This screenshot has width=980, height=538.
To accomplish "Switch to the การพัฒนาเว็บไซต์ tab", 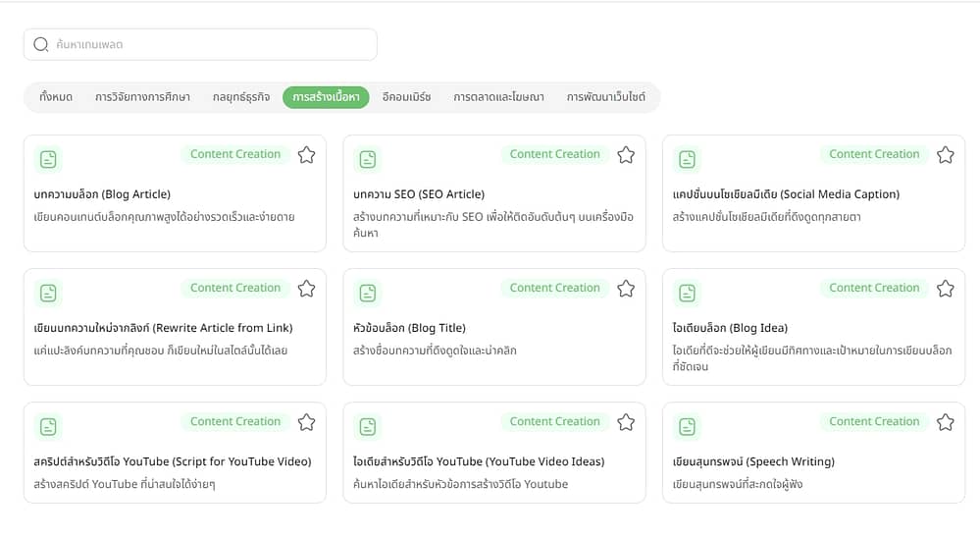I will tap(605, 97).
